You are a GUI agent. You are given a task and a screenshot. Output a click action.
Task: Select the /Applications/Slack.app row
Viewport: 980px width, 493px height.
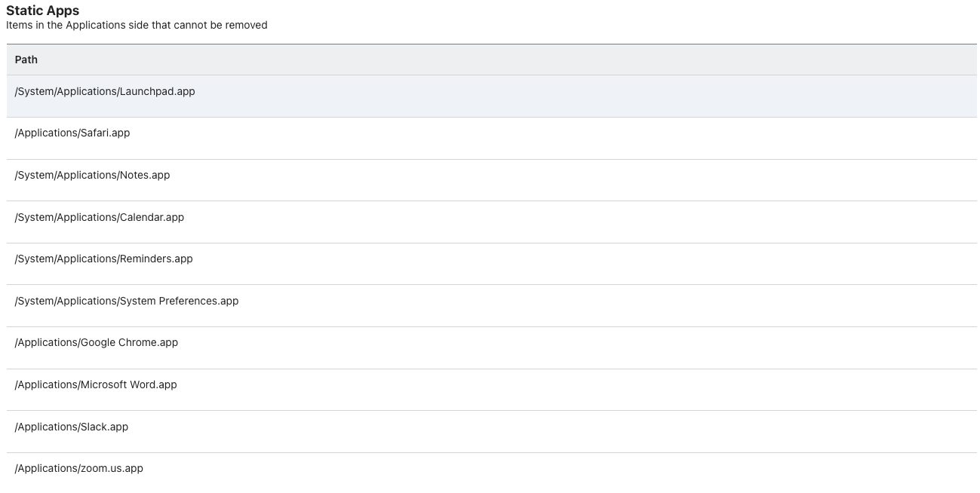tap(491, 431)
